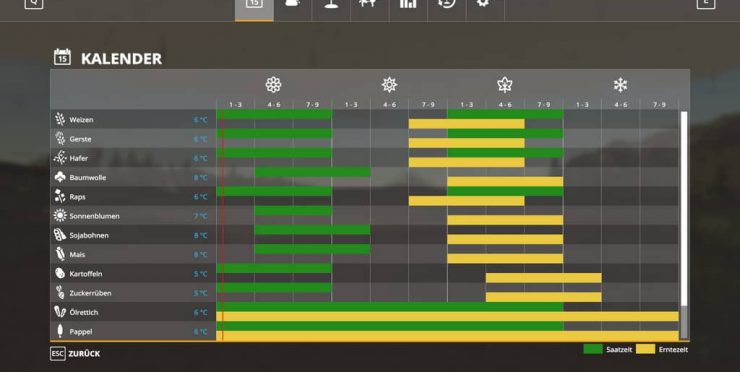Click the Sonnenblumen sunflower icon
Viewport: 740px width, 372px height.
[x=60, y=216]
